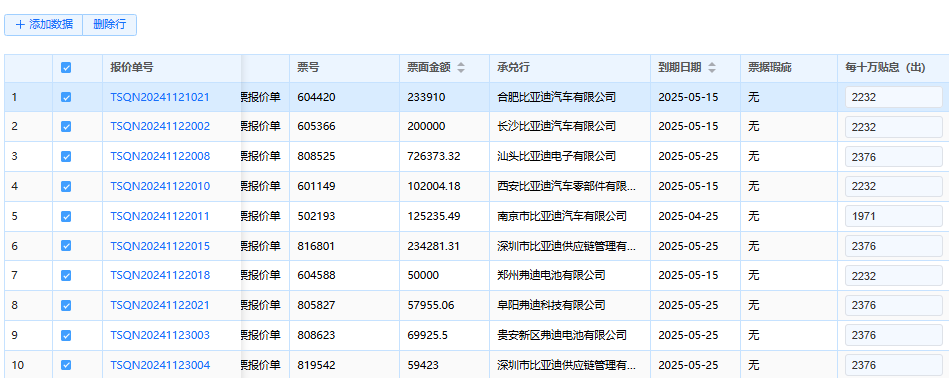Click the 删除行 button
949x378 pixels.
pyautogui.click(x=110, y=25)
